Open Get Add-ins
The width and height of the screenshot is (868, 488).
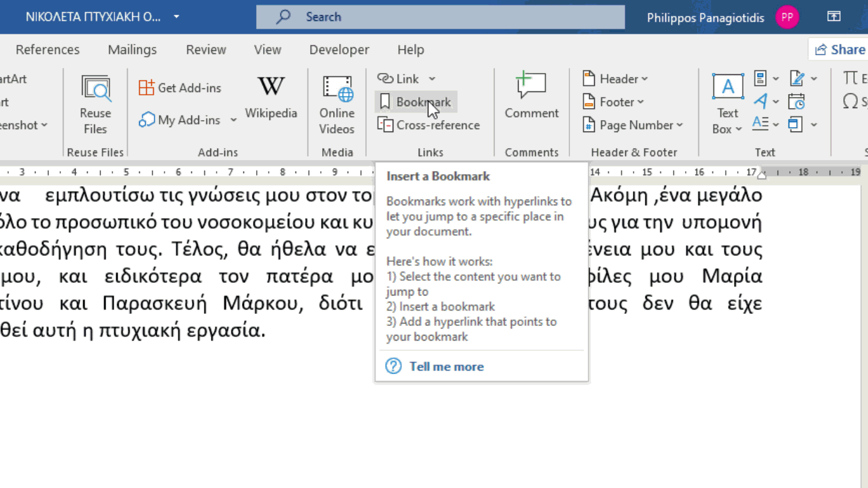(x=180, y=87)
